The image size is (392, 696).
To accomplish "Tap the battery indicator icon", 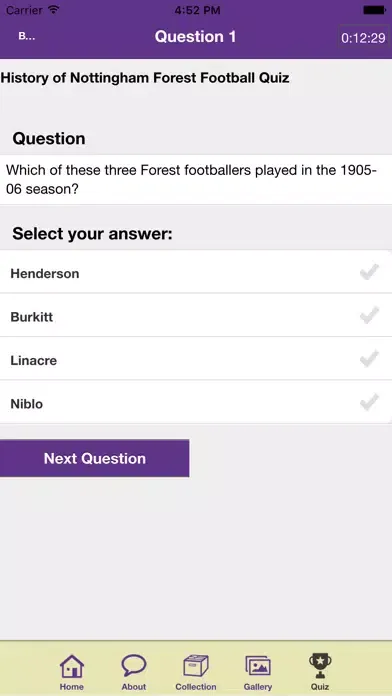I will pyautogui.click(x=374, y=10).
